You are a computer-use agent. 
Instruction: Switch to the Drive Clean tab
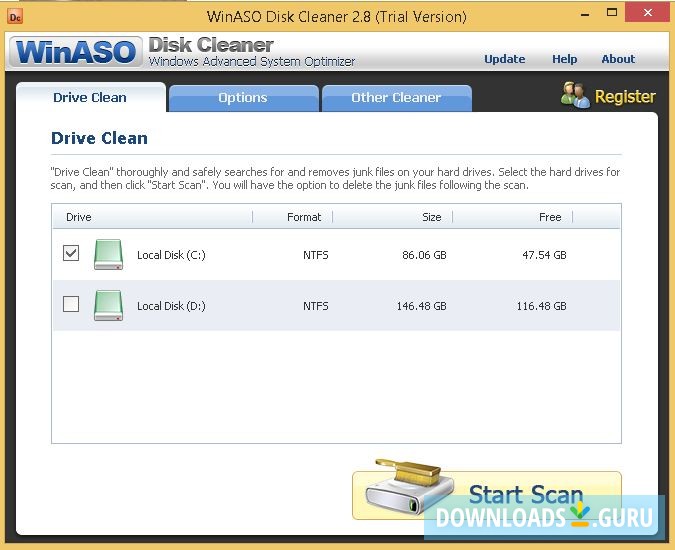pyautogui.click(x=90, y=97)
